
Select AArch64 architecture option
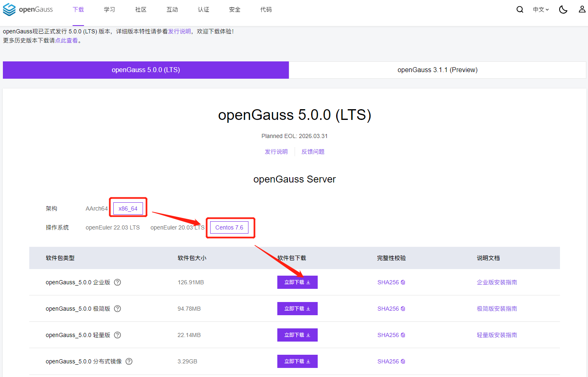point(96,208)
